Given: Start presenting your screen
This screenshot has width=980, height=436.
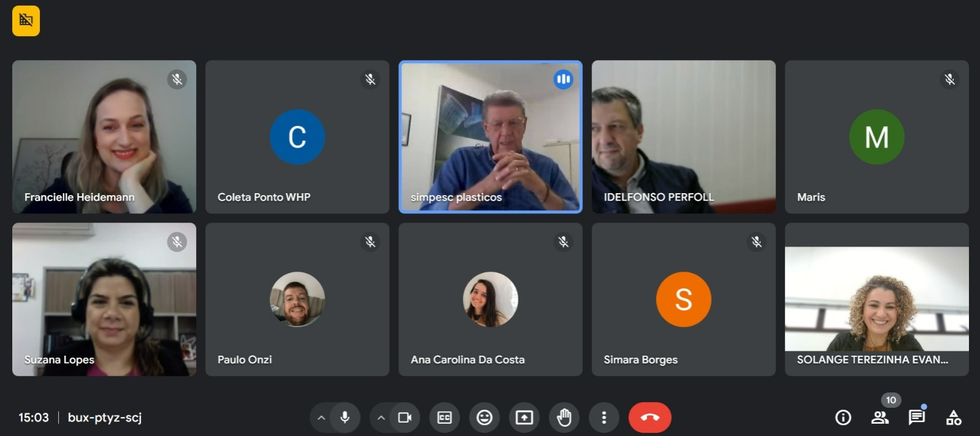Looking at the screenshot, I should (x=524, y=418).
